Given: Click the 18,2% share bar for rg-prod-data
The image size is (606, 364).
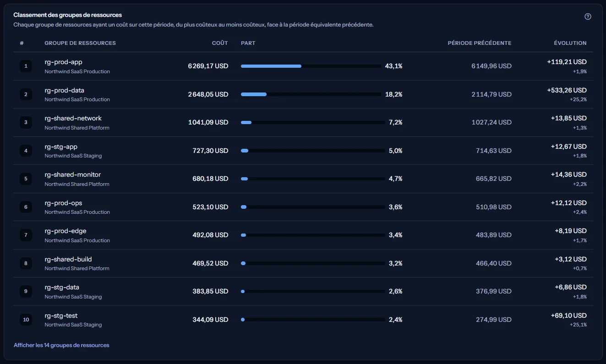Looking at the screenshot, I should point(311,94).
